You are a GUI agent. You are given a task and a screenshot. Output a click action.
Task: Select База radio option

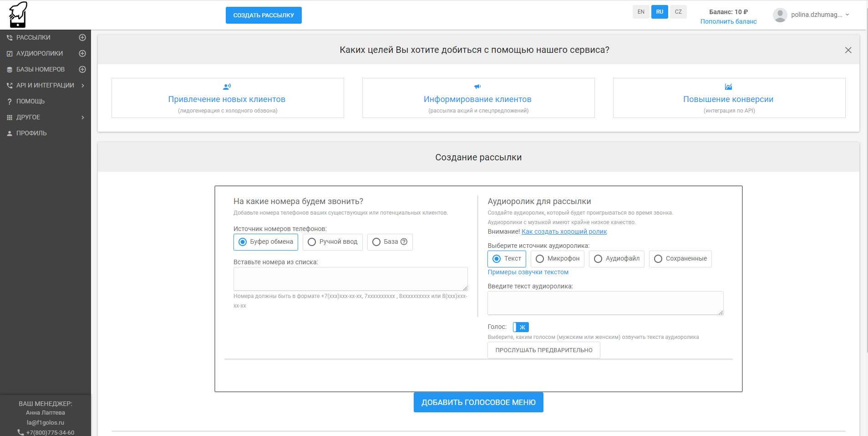[x=390, y=242]
